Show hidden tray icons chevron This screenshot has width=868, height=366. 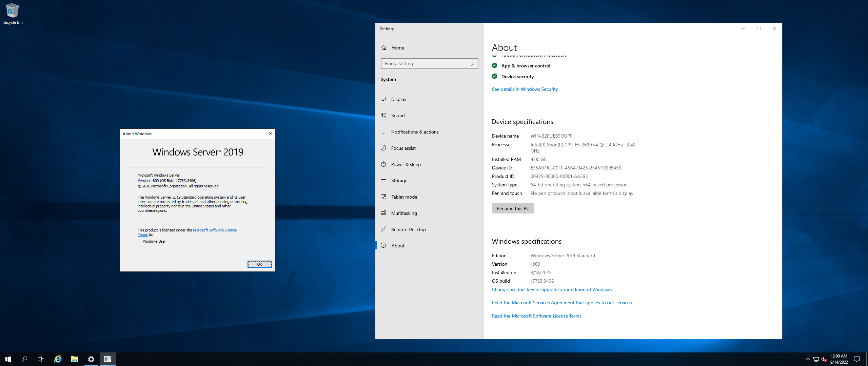pyautogui.click(x=808, y=359)
